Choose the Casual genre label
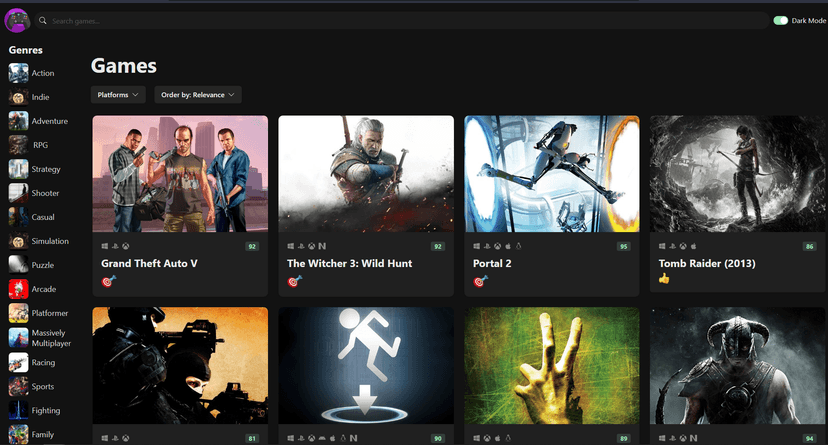 pyautogui.click(x=43, y=217)
